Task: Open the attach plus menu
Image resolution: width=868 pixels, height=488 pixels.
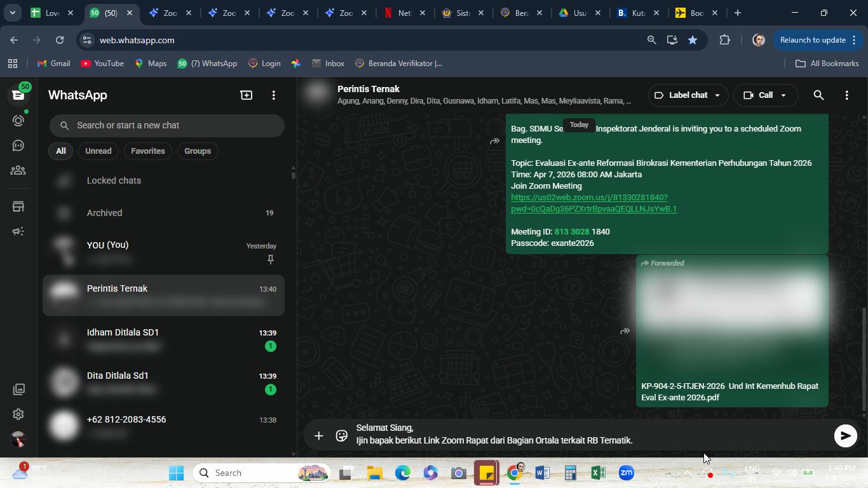Action: [x=319, y=435]
